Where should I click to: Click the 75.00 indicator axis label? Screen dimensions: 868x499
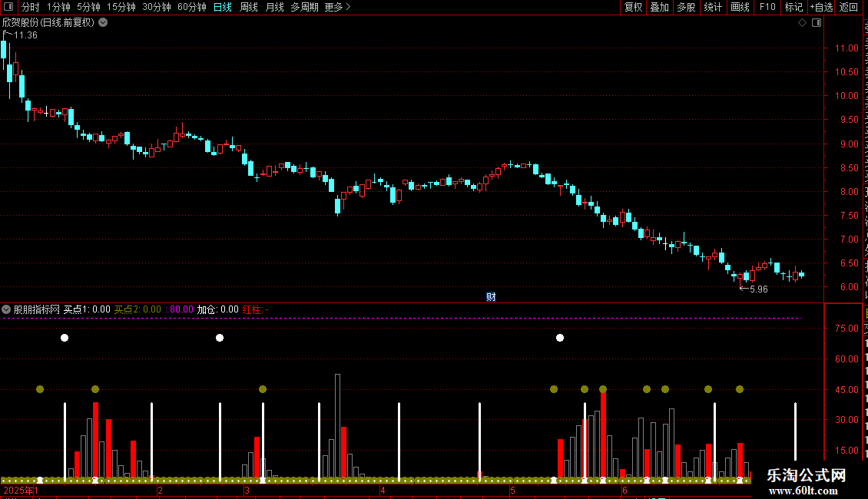tap(846, 329)
